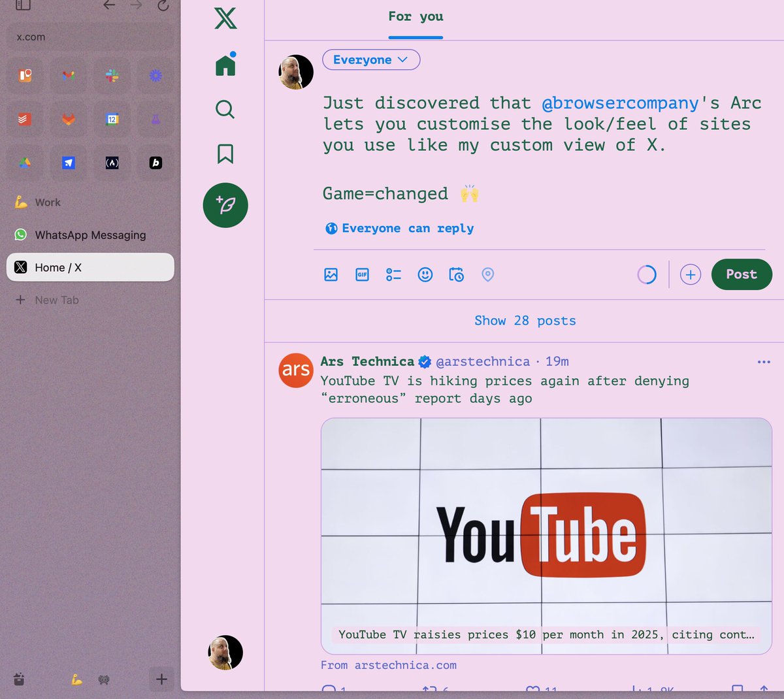Open a New Tab in sidebar
This screenshot has height=699, width=784.
90,300
